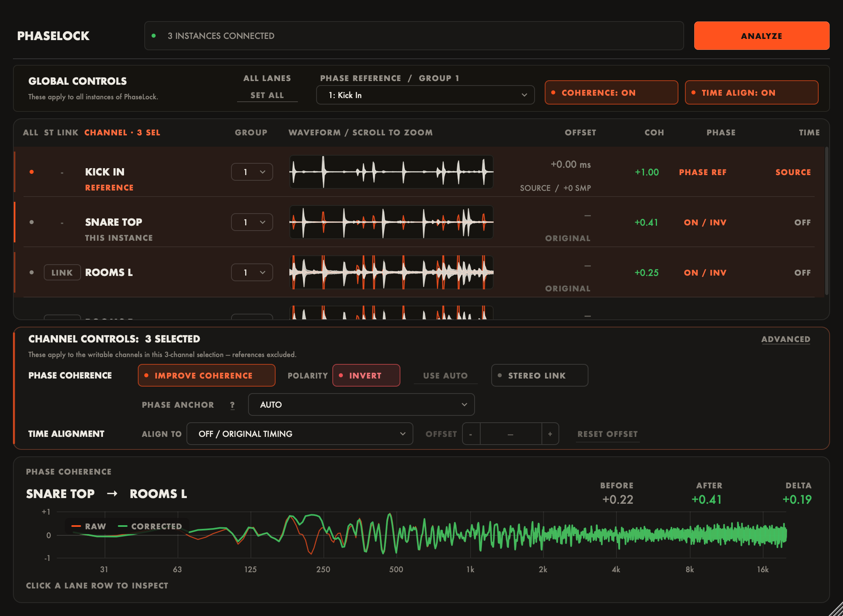Toggle the COHERENCE: ON global switch

click(x=611, y=92)
